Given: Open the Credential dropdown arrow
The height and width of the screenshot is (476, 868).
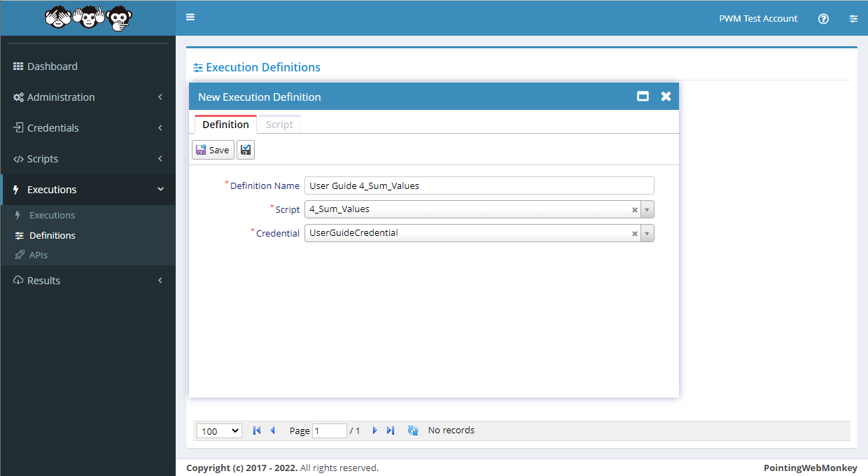Looking at the screenshot, I should 647,234.
